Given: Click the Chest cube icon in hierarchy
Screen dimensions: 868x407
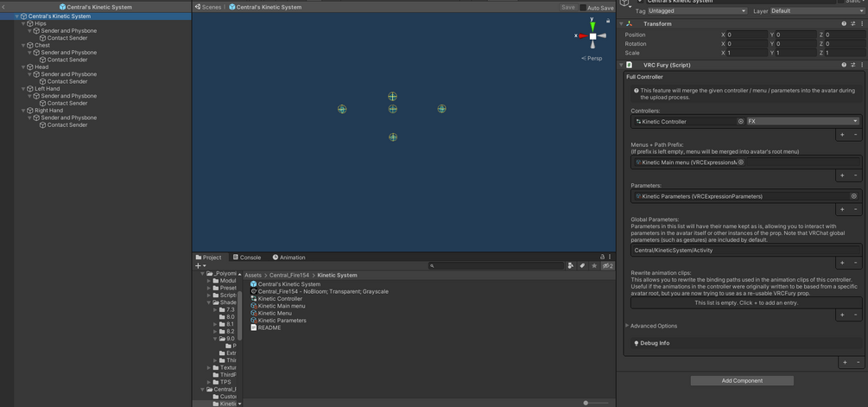Looking at the screenshot, I should tap(30, 46).
